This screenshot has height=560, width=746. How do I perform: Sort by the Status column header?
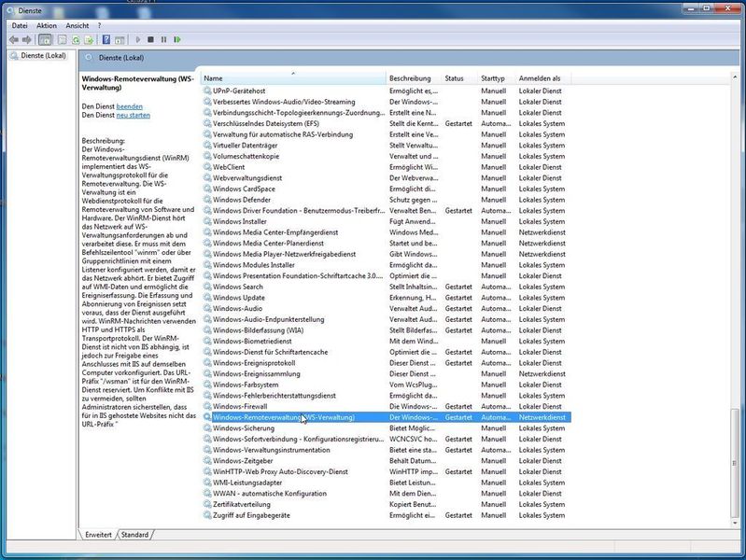click(x=459, y=78)
